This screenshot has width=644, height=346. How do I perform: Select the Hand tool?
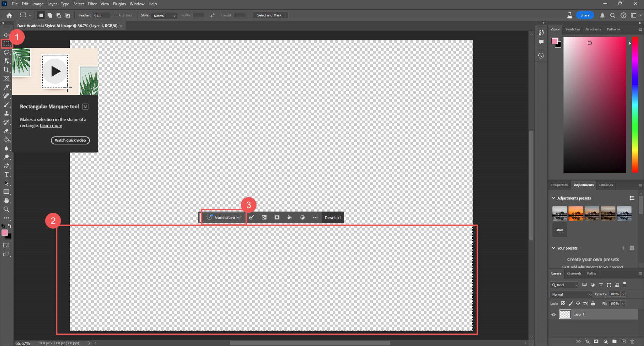coord(6,201)
